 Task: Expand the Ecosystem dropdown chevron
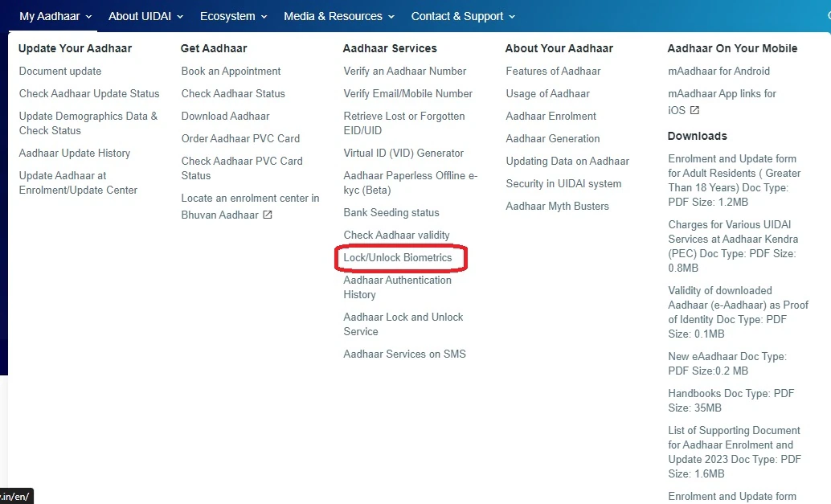pyautogui.click(x=264, y=17)
